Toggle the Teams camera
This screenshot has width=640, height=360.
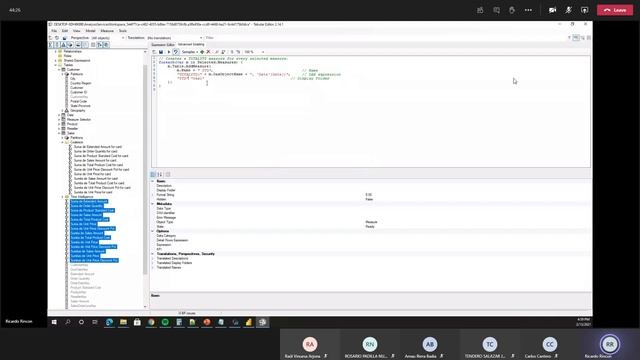click(x=552, y=10)
